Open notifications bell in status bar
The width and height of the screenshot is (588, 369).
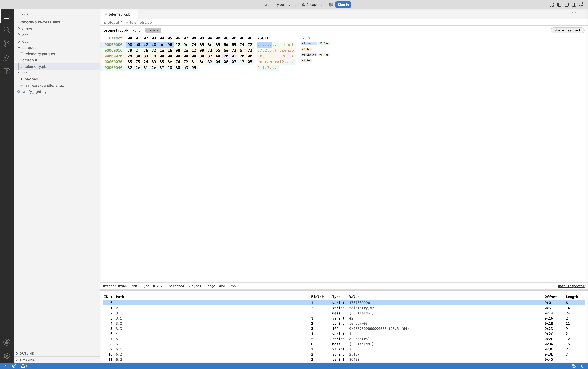pyautogui.click(x=583, y=366)
